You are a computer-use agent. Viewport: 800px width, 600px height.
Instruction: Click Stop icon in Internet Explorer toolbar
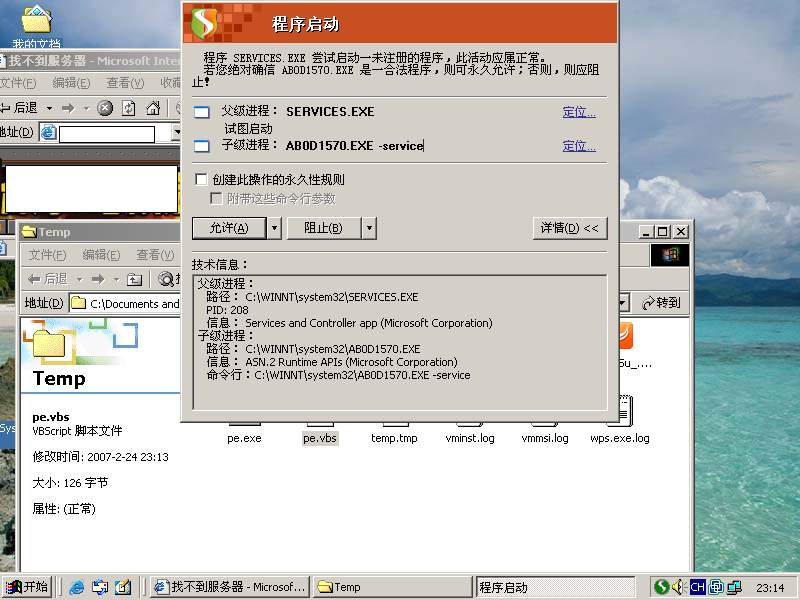[105, 108]
